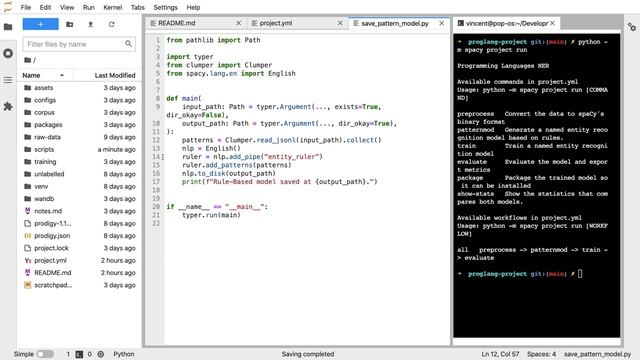Click the Upload Files icon
This screenshot has width=640, height=360.
pyautogui.click(x=91, y=24)
